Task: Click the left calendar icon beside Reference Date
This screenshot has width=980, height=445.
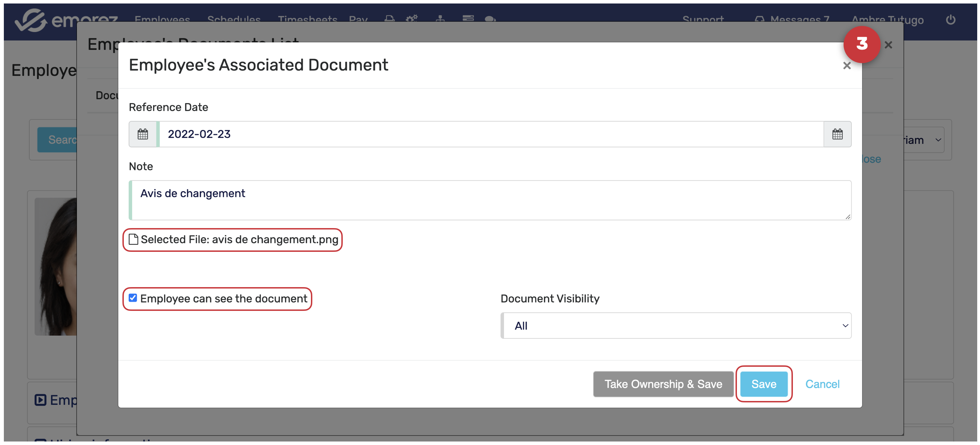Action: click(x=143, y=134)
